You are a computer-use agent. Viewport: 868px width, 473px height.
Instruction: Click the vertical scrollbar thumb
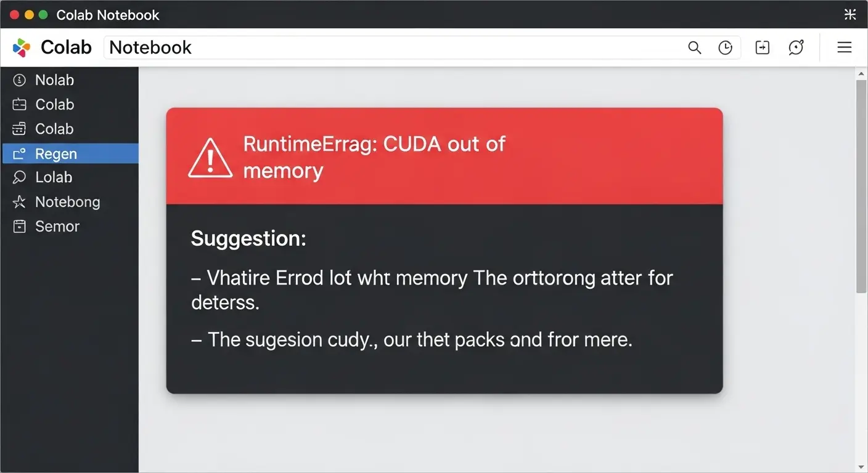click(861, 185)
